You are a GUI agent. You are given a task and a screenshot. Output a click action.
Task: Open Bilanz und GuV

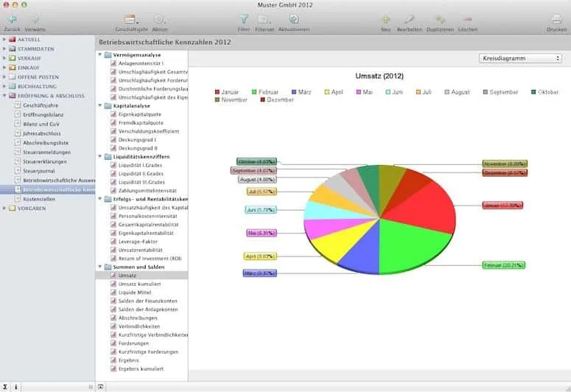coord(41,124)
